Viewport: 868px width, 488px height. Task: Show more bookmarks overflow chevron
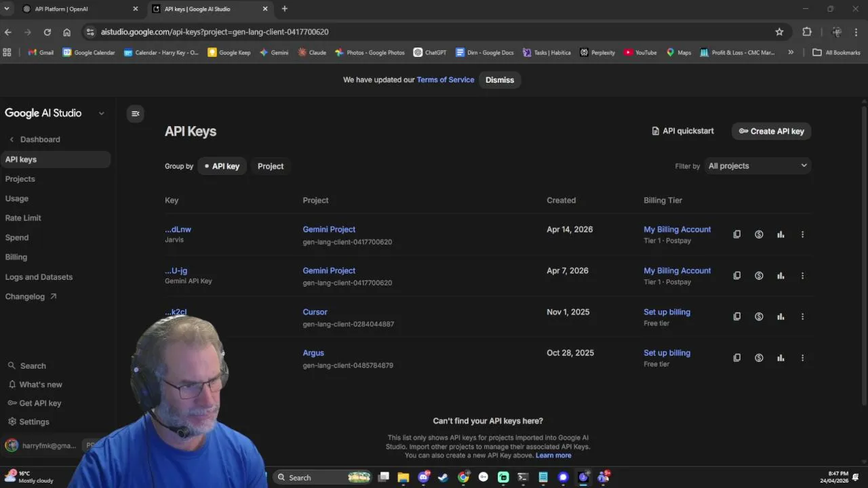point(791,52)
